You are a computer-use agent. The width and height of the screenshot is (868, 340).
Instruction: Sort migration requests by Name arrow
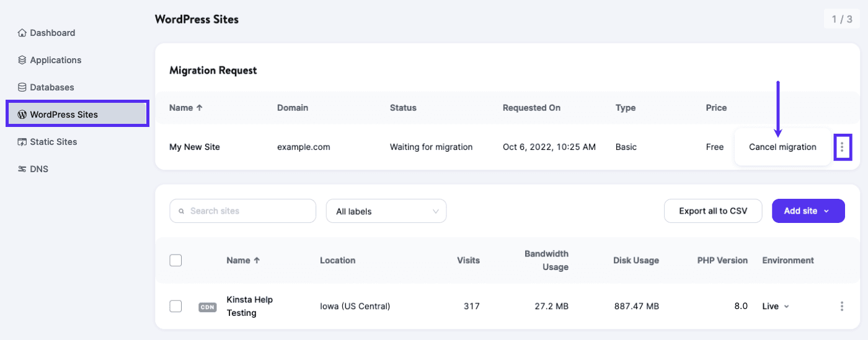click(x=199, y=108)
